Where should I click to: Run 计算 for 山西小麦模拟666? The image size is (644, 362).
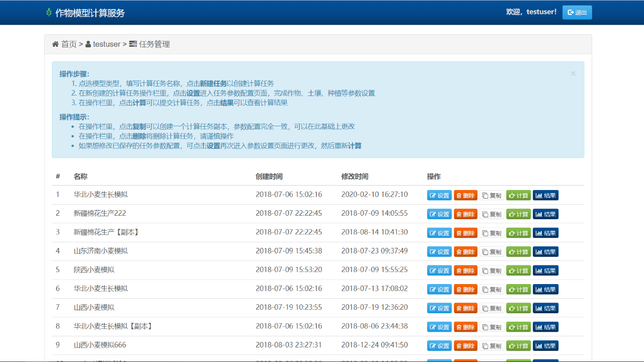(518, 346)
